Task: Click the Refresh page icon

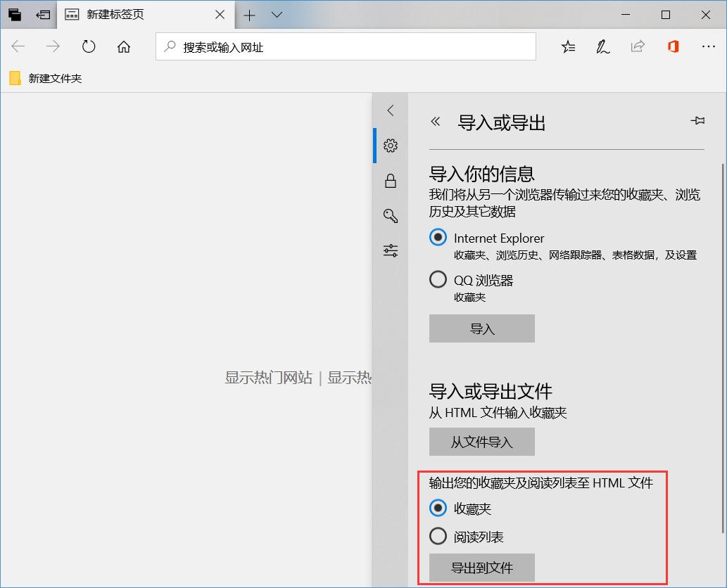Action: tap(89, 46)
